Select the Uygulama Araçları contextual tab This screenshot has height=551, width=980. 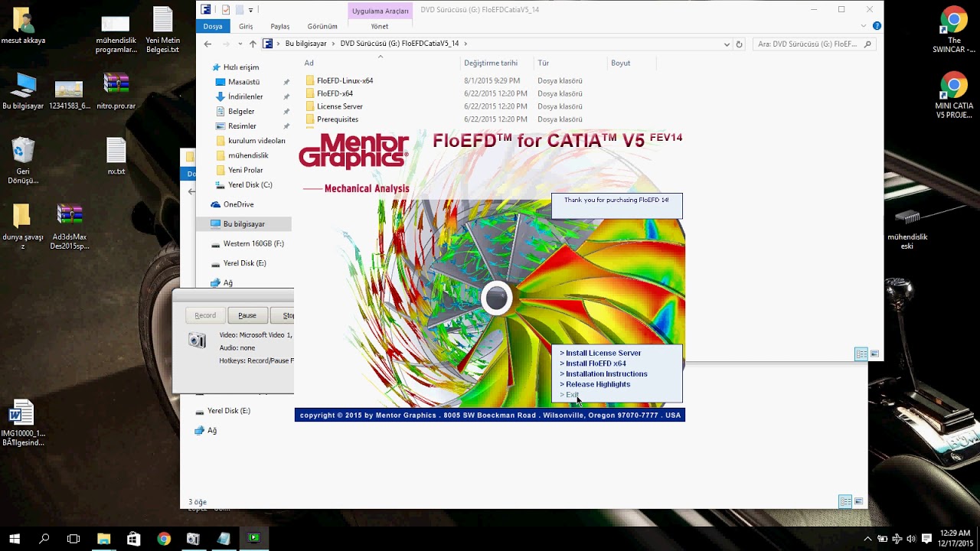(x=381, y=11)
